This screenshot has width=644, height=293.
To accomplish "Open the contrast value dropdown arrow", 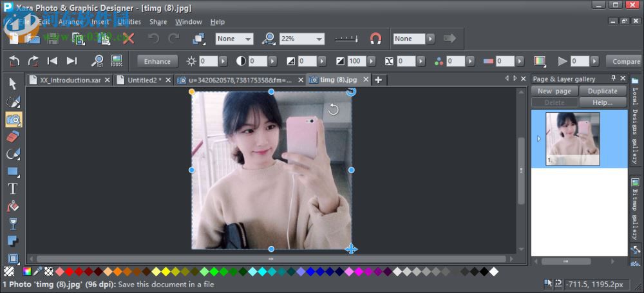I will (272, 61).
